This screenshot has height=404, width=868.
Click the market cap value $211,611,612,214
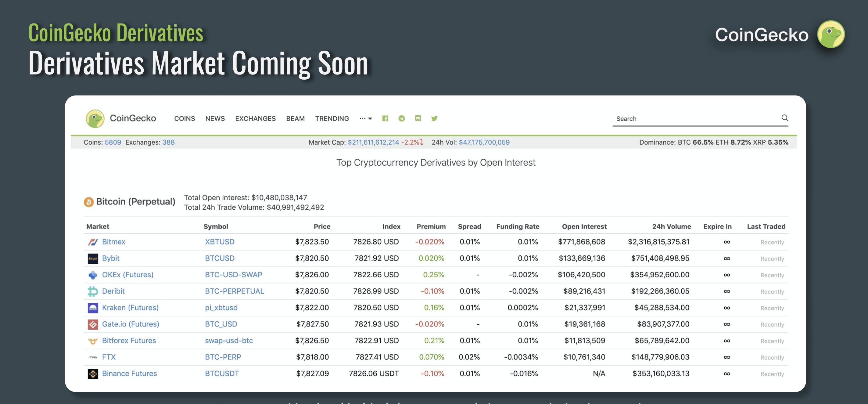tap(373, 142)
